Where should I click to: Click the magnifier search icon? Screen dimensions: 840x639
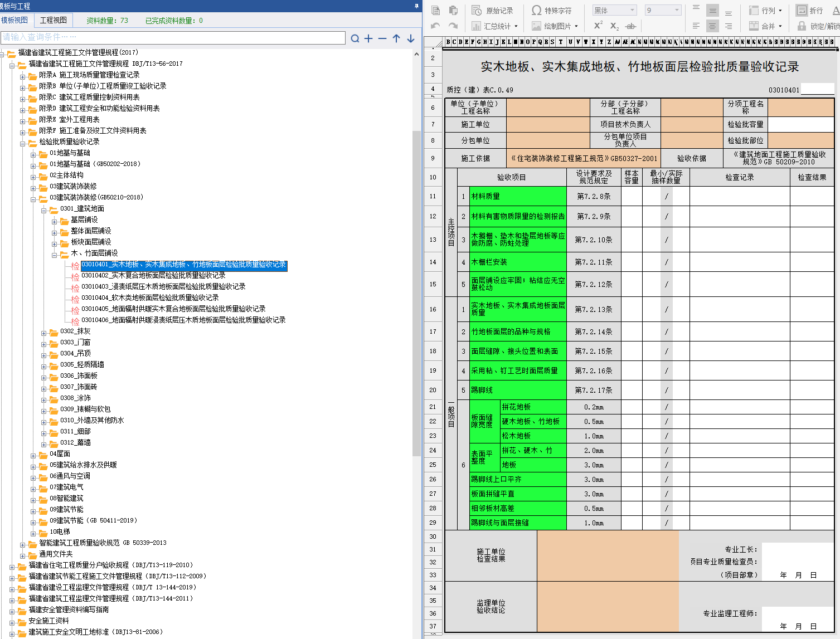pyautogui.click(x=355, y=38)
